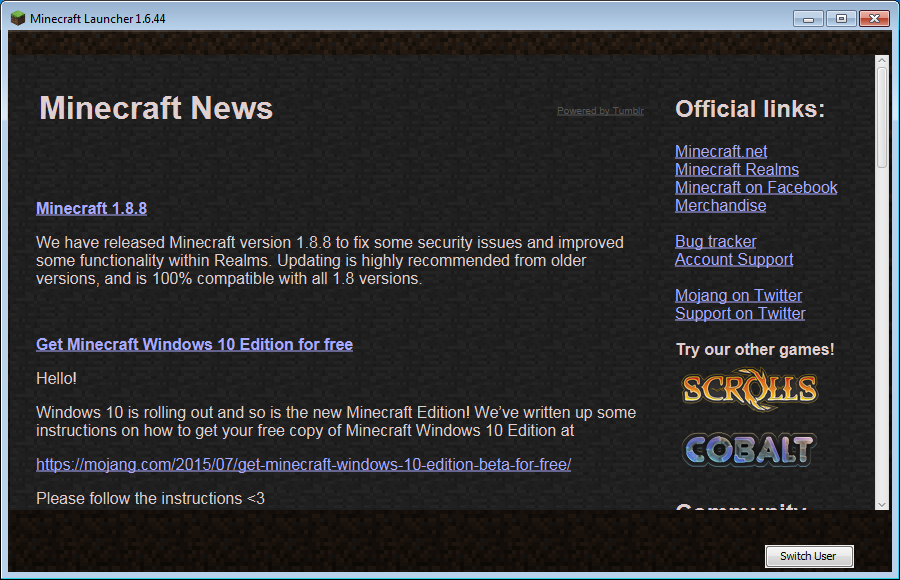This screenshot has height=580, width=900.
Task: Close the Minecraft Launcher window
Action: pyautogui.click(x=874, y=18)
